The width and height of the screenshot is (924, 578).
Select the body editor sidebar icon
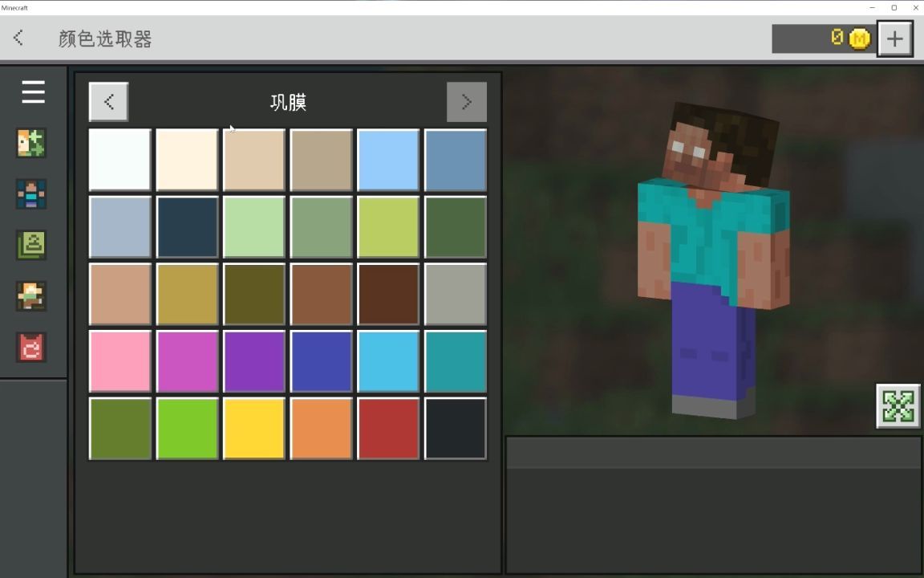click(31, 194)
